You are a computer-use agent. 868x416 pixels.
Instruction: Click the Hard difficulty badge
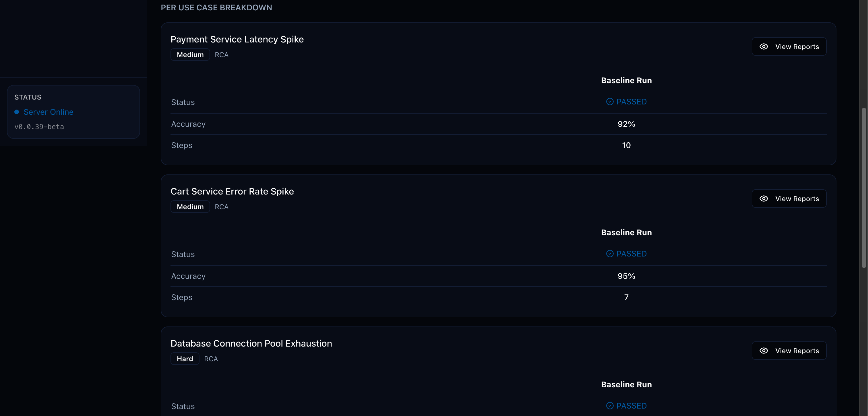click(x=185, y=359)
